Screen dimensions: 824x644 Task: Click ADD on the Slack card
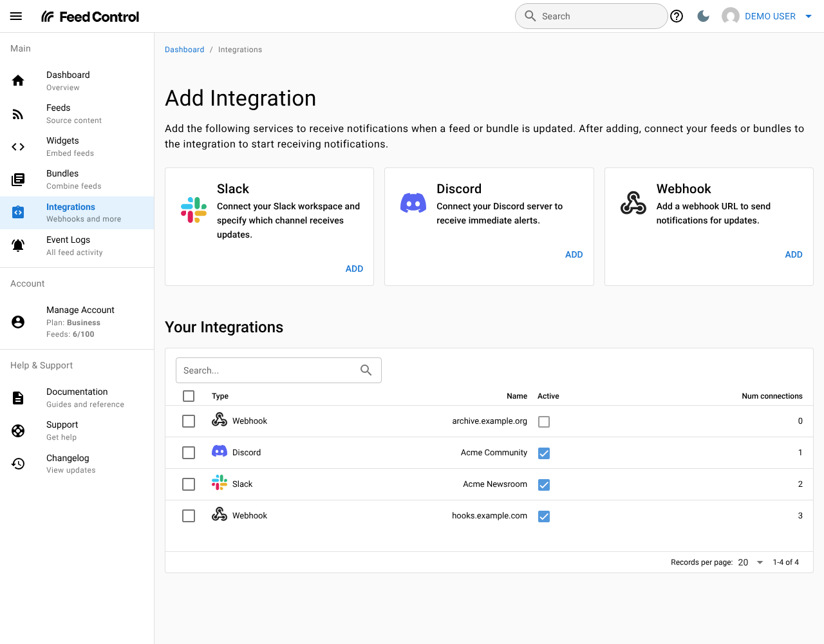click(x=354, y=269)
